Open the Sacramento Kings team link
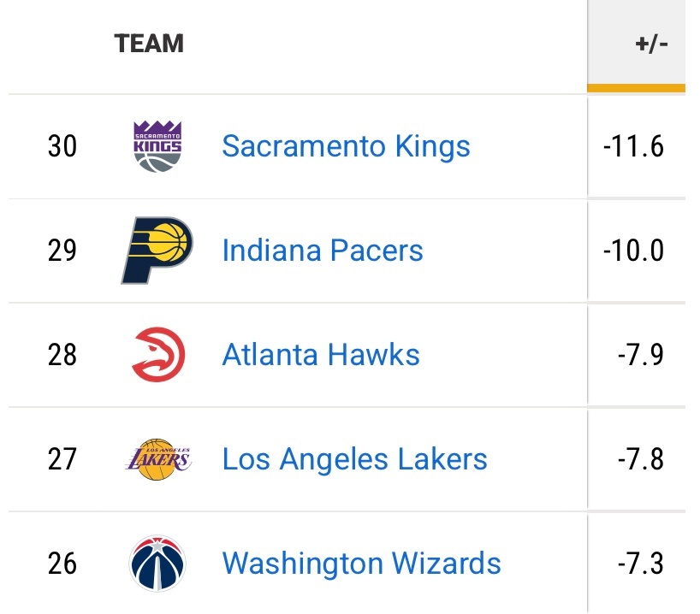This screenshot has width=700, height=614. 346,146
